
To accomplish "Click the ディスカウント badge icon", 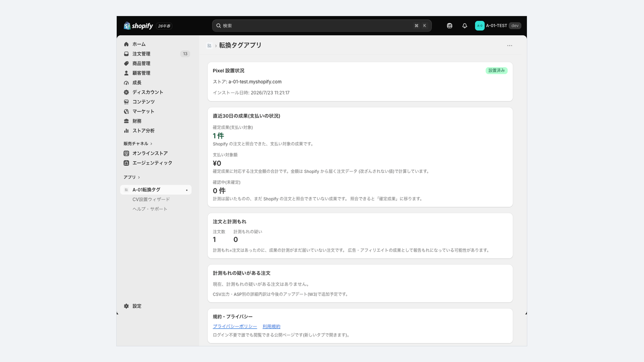I will [x=126, y=92].
